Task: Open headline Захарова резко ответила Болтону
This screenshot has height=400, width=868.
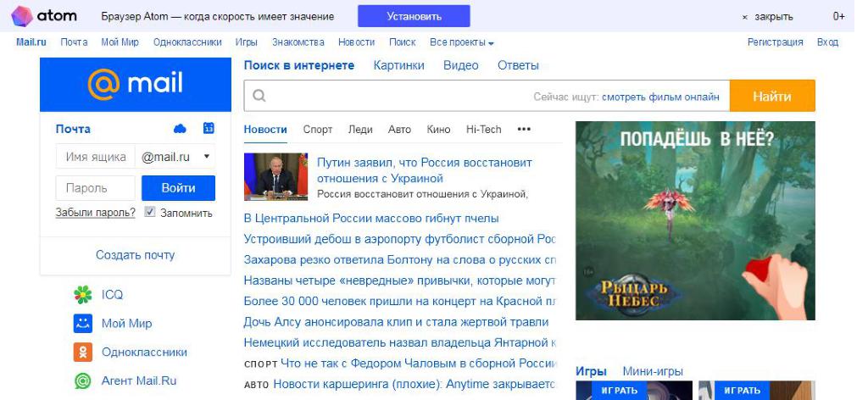Action: 400,260
